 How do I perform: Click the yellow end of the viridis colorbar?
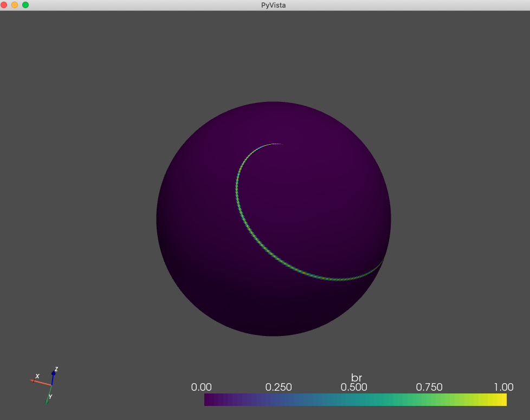tap(501, 399)
